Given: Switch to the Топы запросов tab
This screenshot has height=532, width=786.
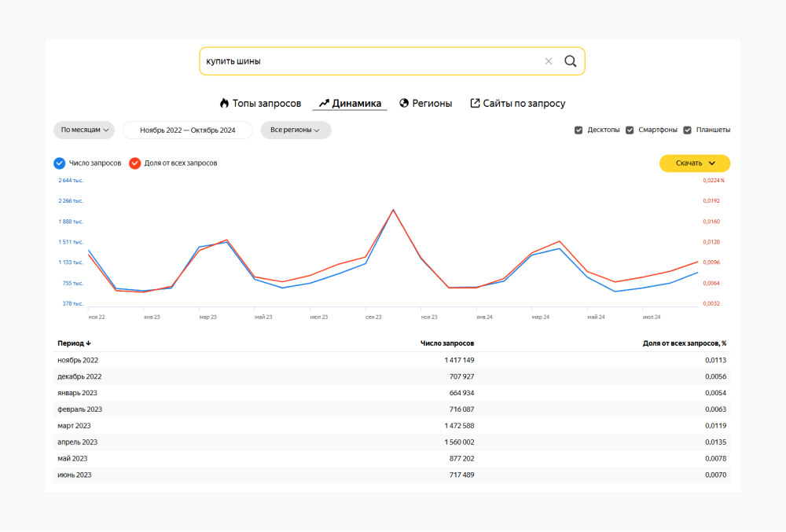Looking at the screenshot, I should point(266,103).
